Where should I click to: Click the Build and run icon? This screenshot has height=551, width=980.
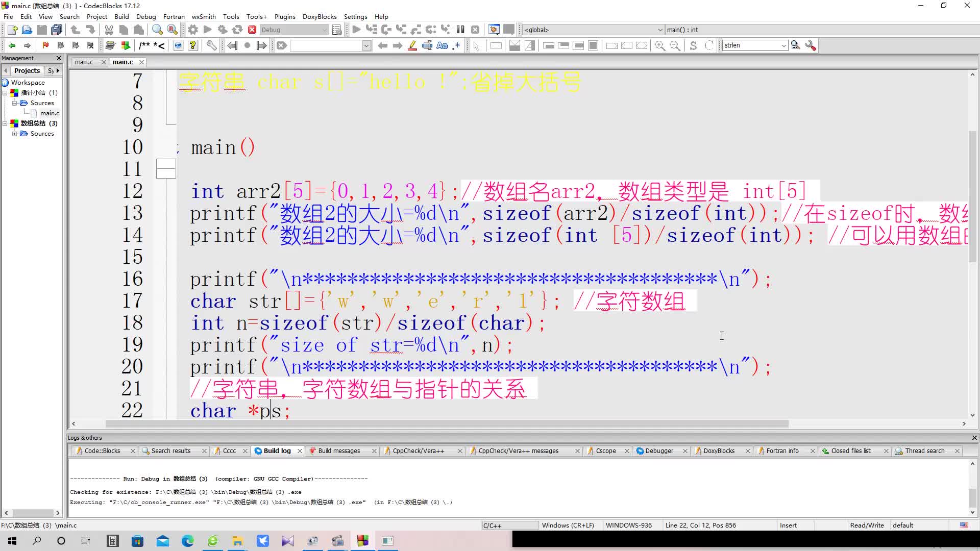[223, 30]
